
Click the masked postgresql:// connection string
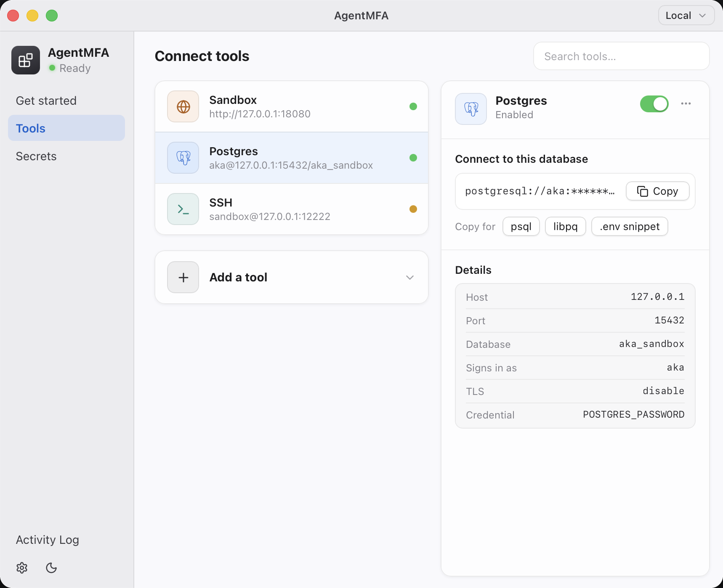click(x=540, y=191)
